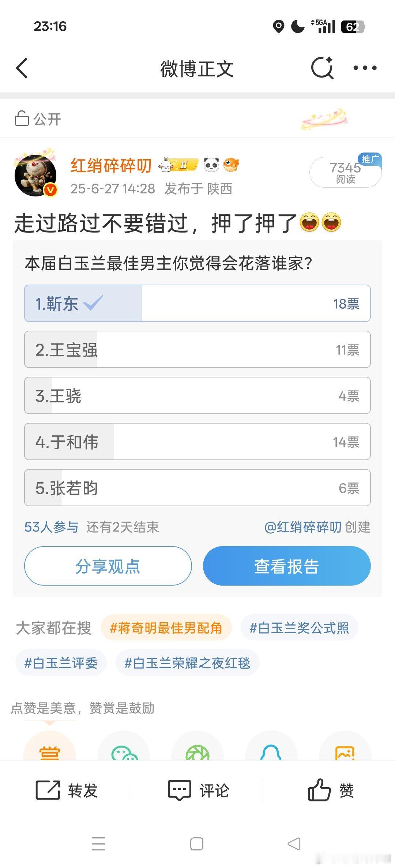Select poll option 2.王宝强
Viewport: 395px width, 868px height.
(197, 349)
